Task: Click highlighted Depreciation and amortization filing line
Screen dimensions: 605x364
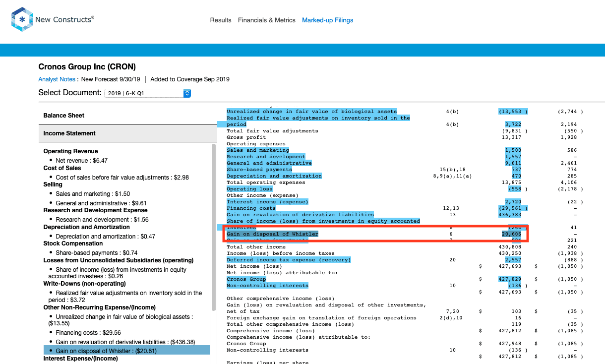Action: pos(274,176)
